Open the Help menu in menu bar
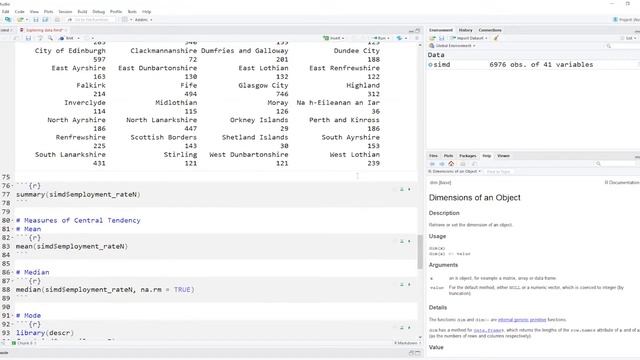 [147, 12]
